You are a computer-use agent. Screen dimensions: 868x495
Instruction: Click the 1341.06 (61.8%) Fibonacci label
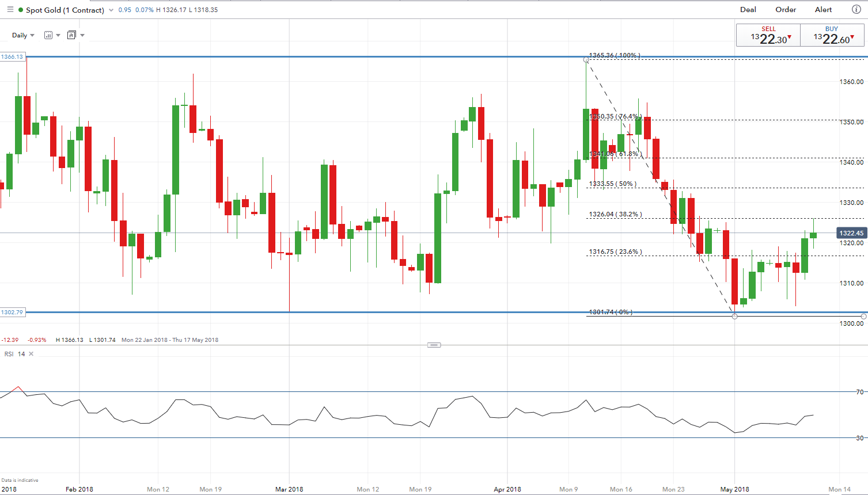pyautogui.click(x=614, y=154)
